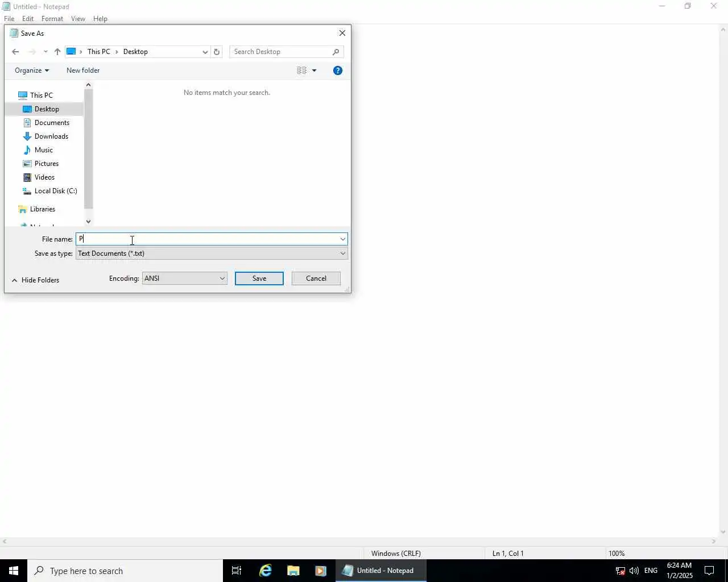
Task: Select Downloads in the navigation pane
Action: [x=51, y=136]
